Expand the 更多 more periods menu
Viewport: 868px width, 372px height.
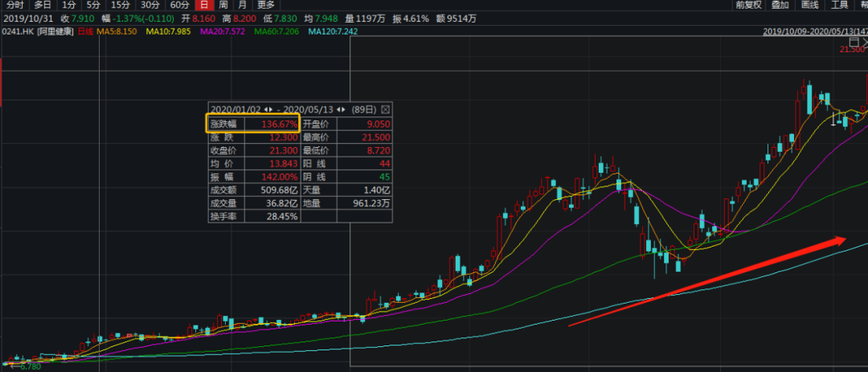[x=266, y=5]
